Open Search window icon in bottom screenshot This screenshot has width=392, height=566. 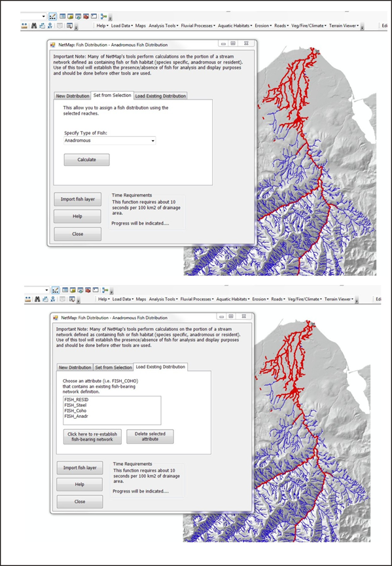[x=80, y=290]
